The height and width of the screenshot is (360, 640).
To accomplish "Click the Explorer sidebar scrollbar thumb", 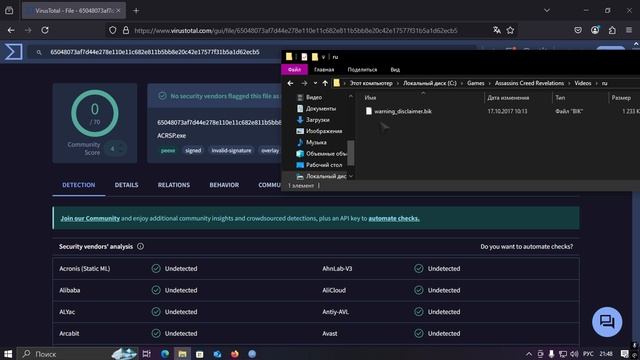I will [351, 153].
